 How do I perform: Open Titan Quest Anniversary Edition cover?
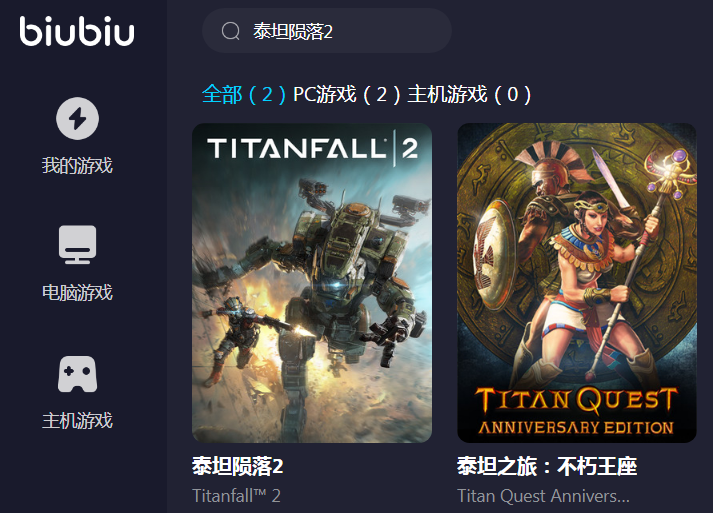577,283
